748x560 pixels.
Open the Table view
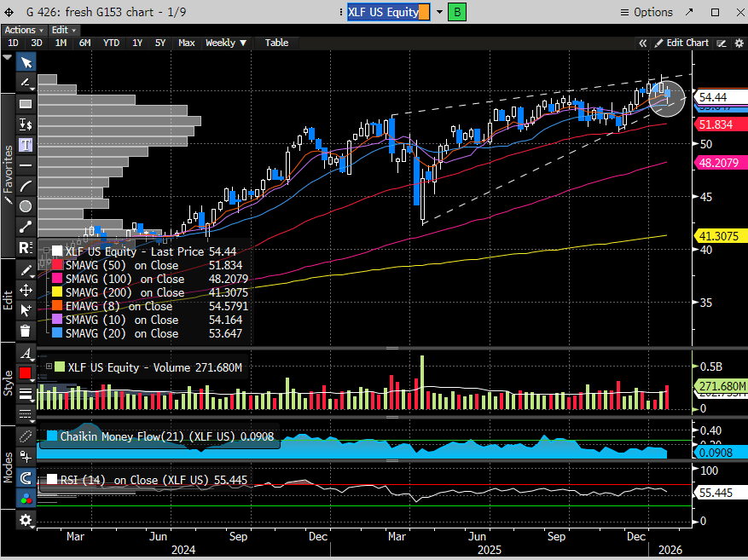pyautogui.click(x=276, y=43)
